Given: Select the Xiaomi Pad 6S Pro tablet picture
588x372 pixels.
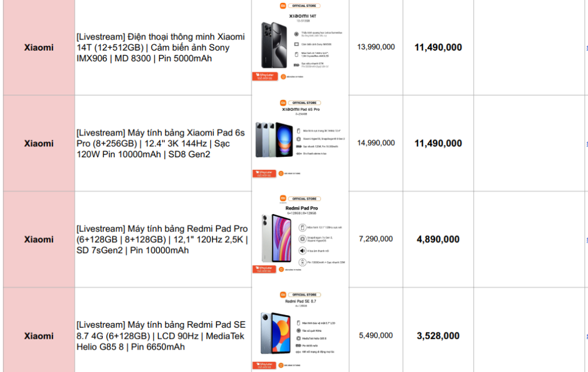Looking at the screenshot, I should [x=274, y=139].
